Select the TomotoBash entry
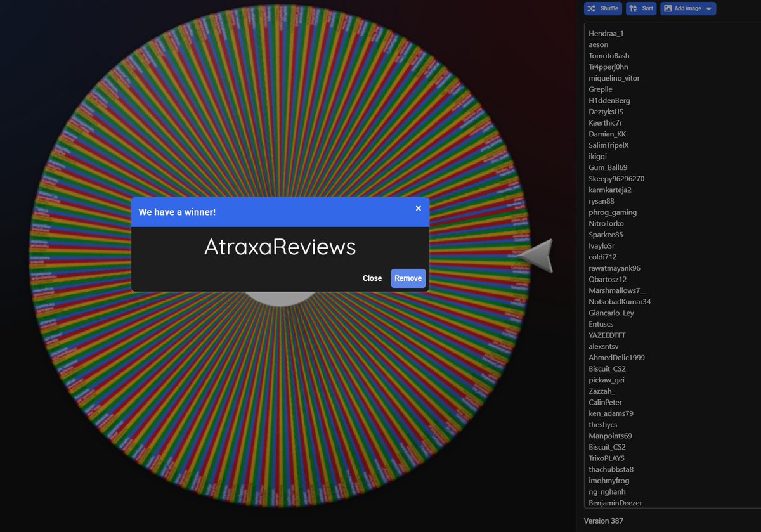761x532 pixels. point(609,56)
